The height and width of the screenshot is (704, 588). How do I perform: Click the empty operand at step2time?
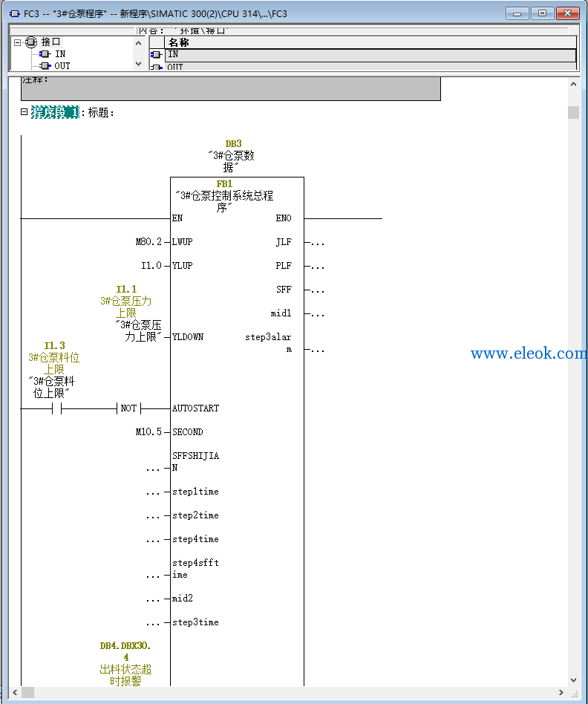click(x=153, y=516)
